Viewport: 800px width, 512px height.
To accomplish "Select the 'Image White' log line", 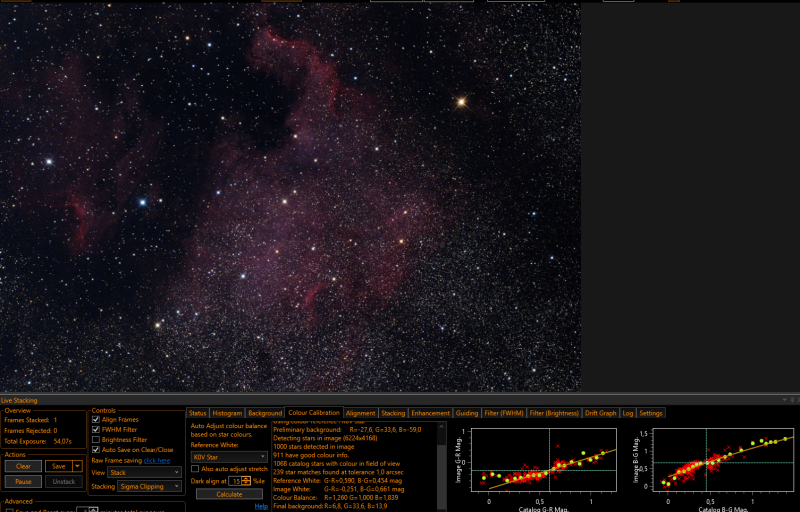I will (x=338, y=489).
